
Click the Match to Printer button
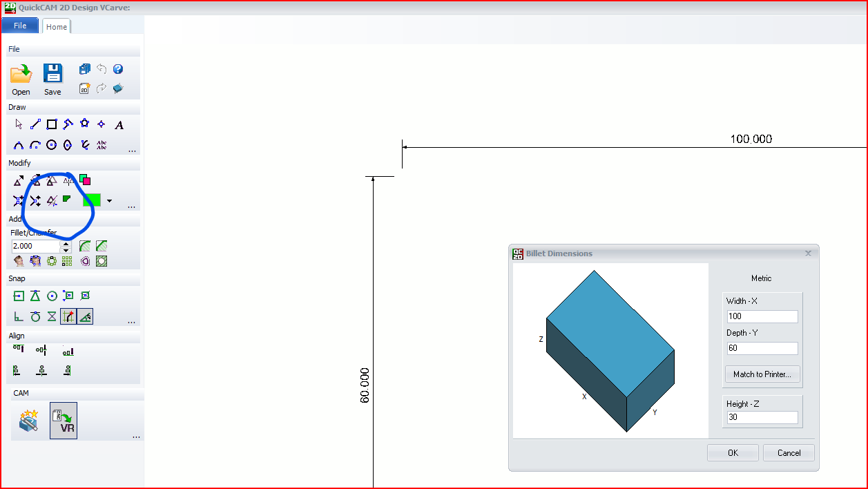[x=762, y=374]
